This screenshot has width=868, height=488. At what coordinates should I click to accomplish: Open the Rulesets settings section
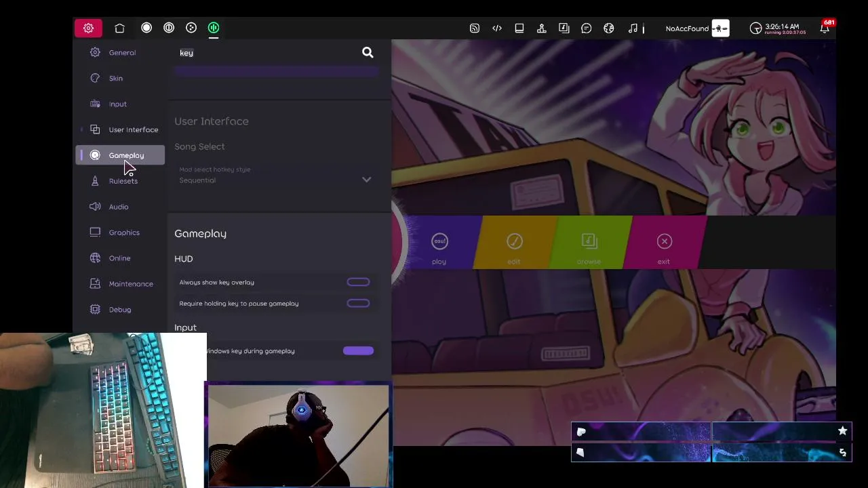(120, 181)
